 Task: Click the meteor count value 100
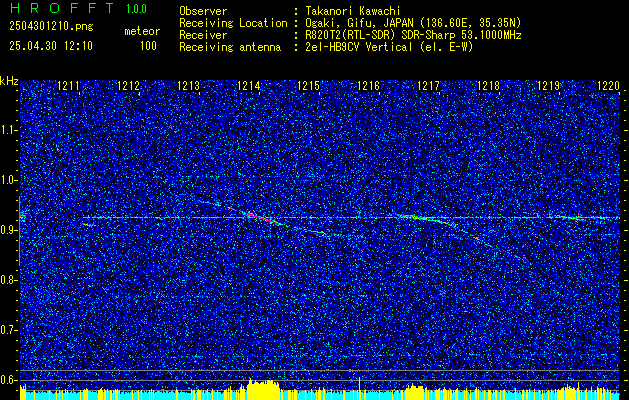(x=148, y=46)
